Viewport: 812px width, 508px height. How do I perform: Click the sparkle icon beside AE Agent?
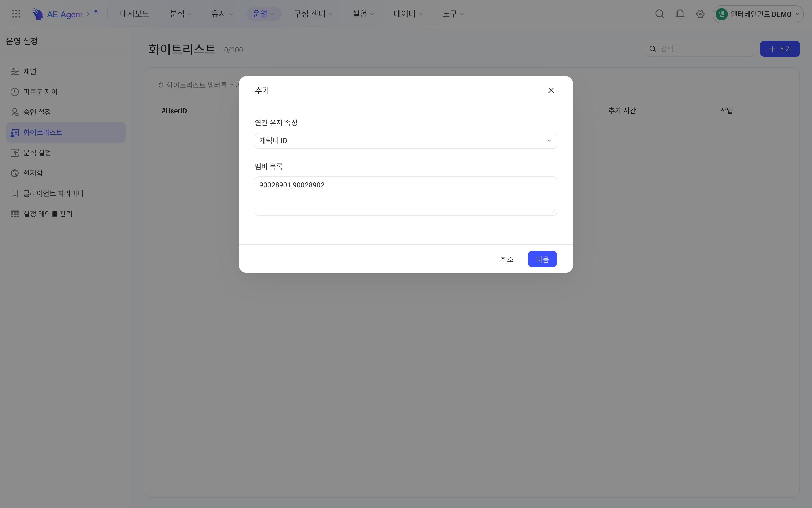(x=97, y=12)
